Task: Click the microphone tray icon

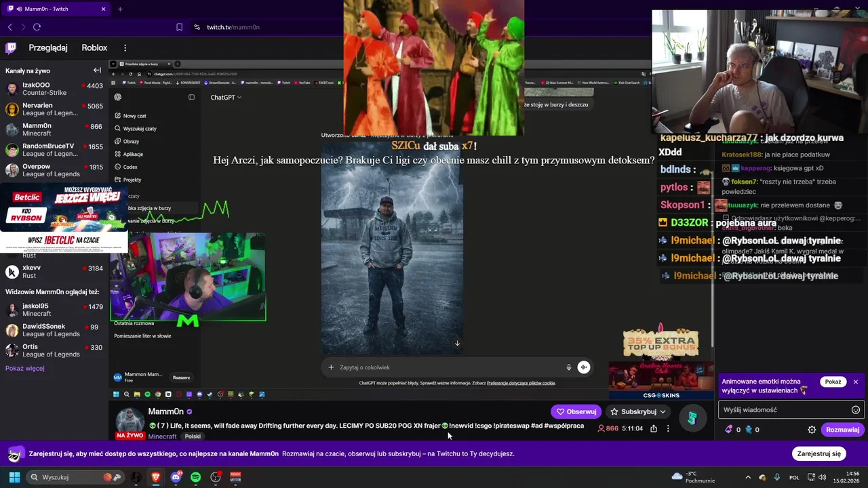Action: [777, 477]
